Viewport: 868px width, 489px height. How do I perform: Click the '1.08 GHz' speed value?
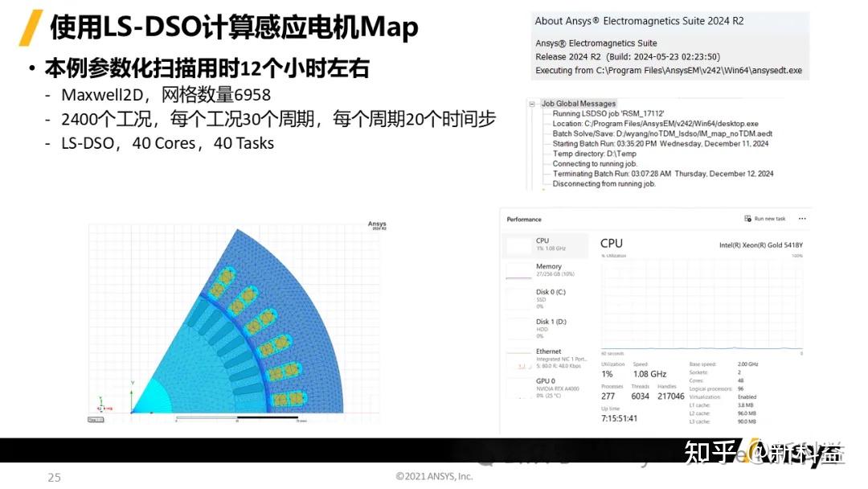(x=650, y=374)
